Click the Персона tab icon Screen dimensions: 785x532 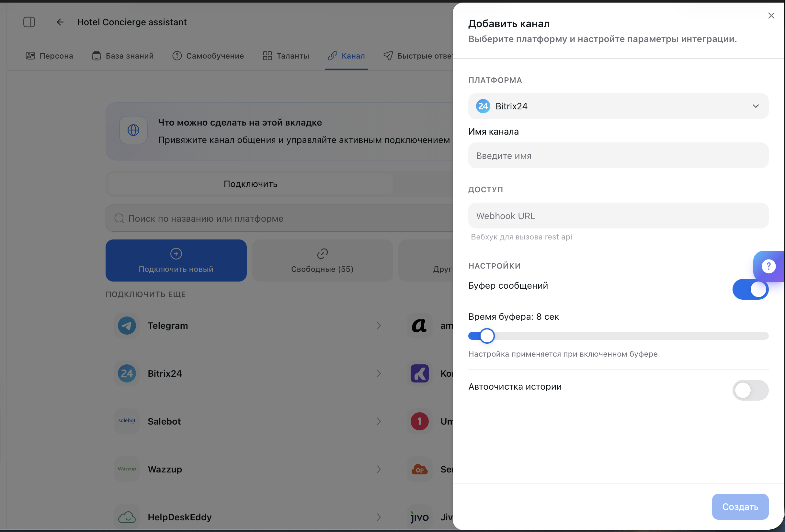coord(30,56)
